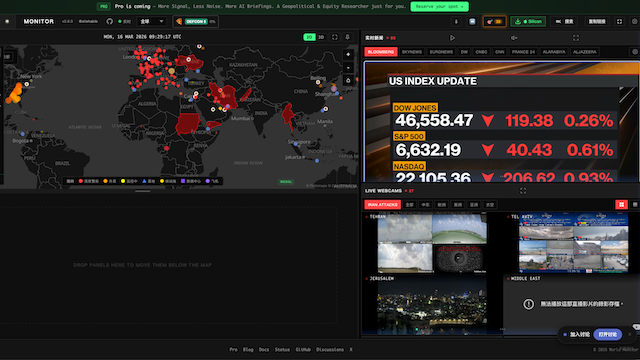Mute the live news audio

[514, 38]
